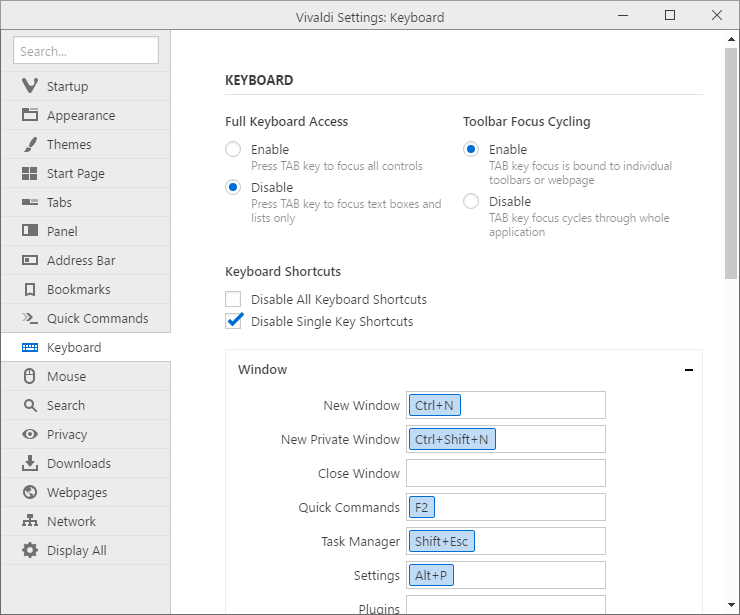Select the Start Page grid icon

[29, 173]
